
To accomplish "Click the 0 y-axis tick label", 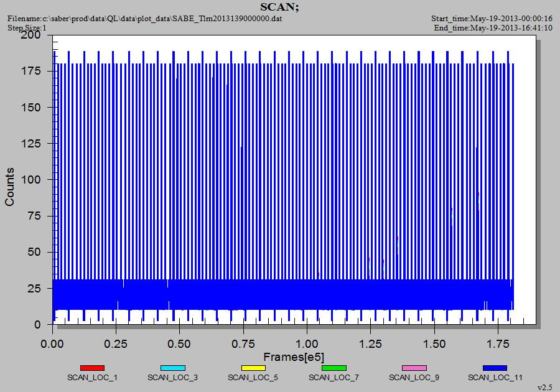I will 38,325.
